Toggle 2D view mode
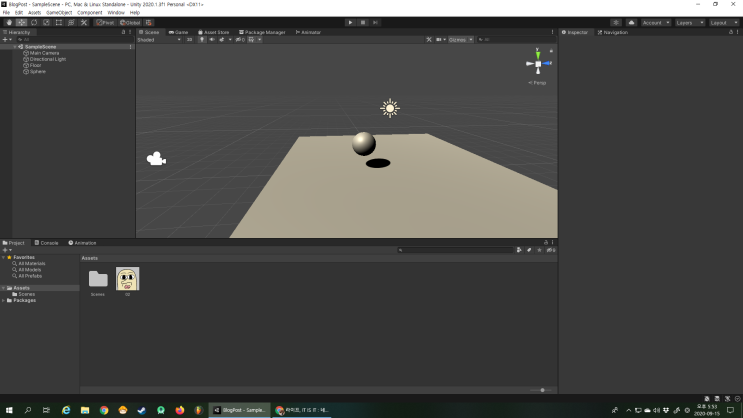The image size is (743, 418). point(190,40)
